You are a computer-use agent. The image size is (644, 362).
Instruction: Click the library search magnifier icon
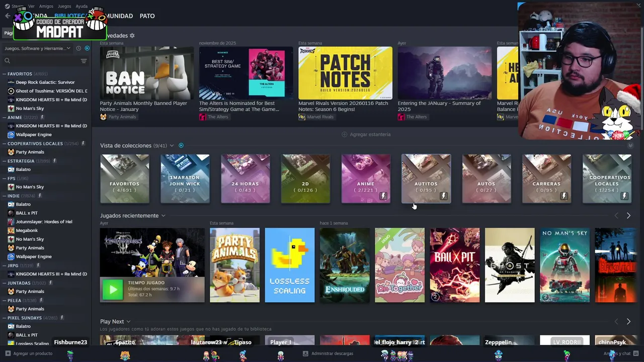[x=7, y=61]
